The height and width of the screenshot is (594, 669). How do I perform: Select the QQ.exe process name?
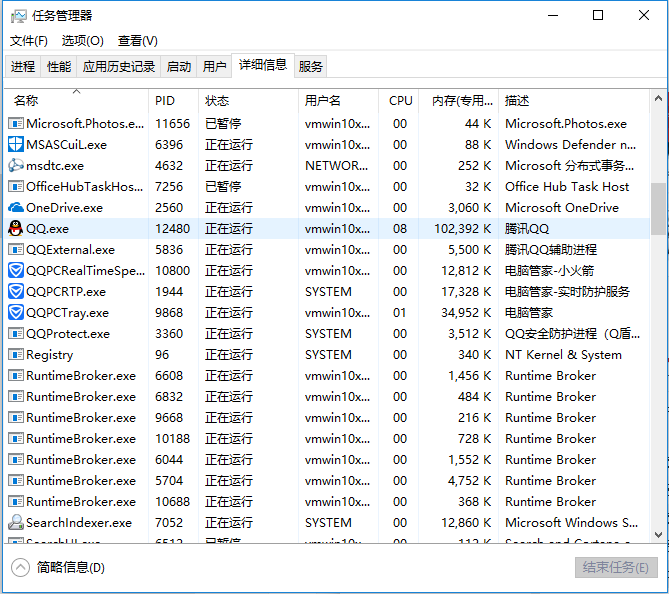click(47, 229)
